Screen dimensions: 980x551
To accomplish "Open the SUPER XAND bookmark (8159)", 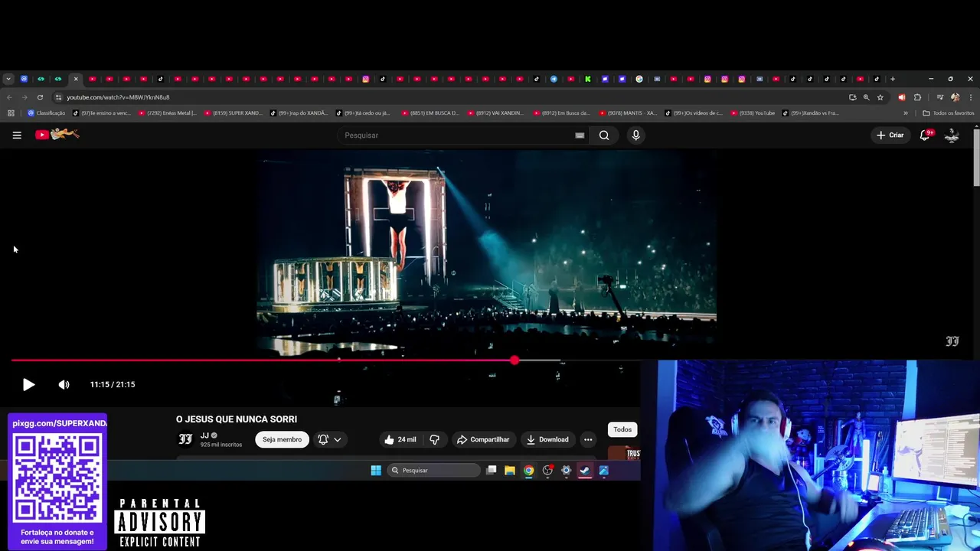I will click(233, 113).
